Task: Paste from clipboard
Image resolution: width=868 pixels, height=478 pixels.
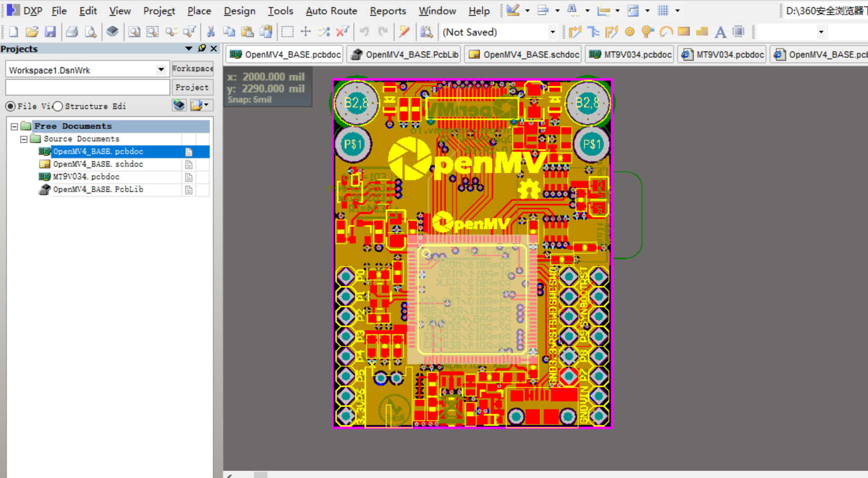Action: (247, 32)
